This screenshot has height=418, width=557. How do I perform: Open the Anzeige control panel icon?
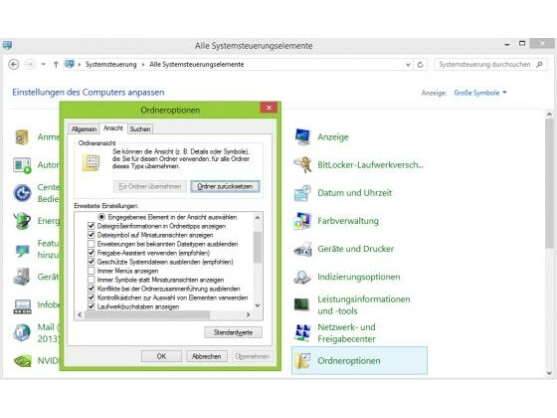[303, 137]
